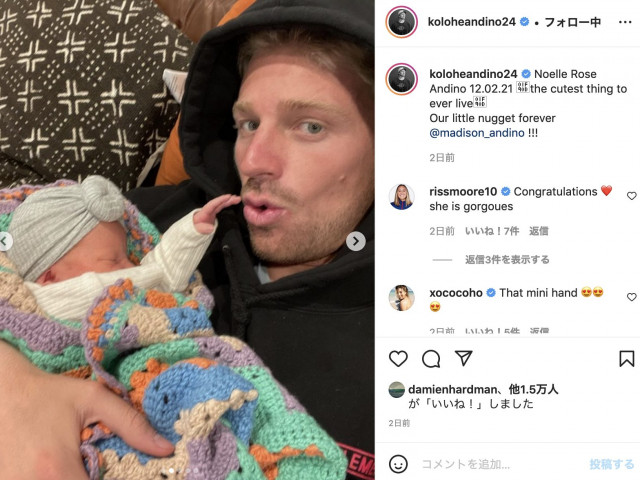Go to previous photo in carousel
The image size is (640, 480).
pyautogui.click(x=5, y=242)
